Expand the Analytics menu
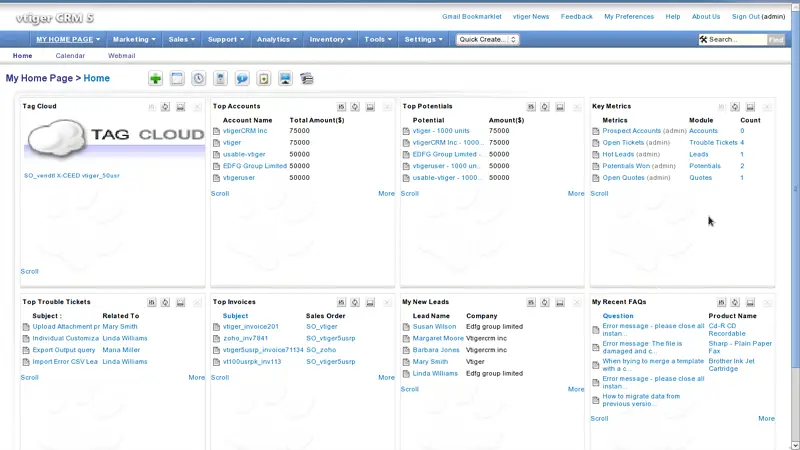The image size is (800, 450). tap(277, 39)
